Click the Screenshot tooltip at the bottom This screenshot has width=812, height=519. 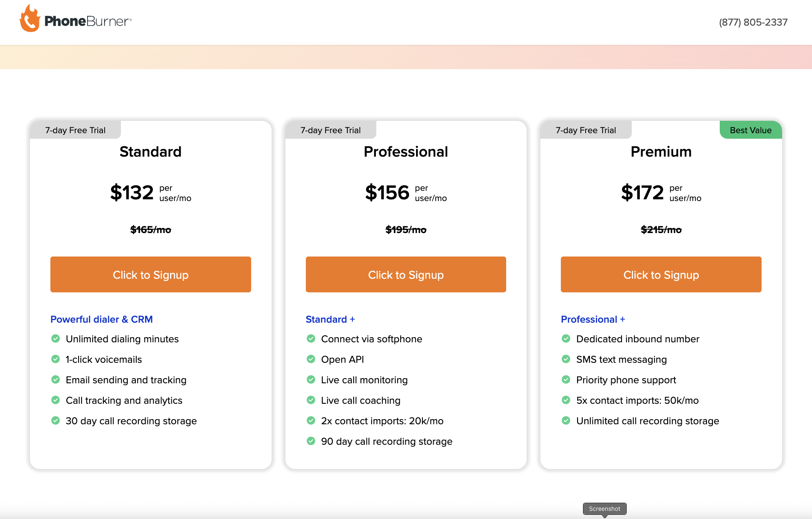(x=604, y=509)
